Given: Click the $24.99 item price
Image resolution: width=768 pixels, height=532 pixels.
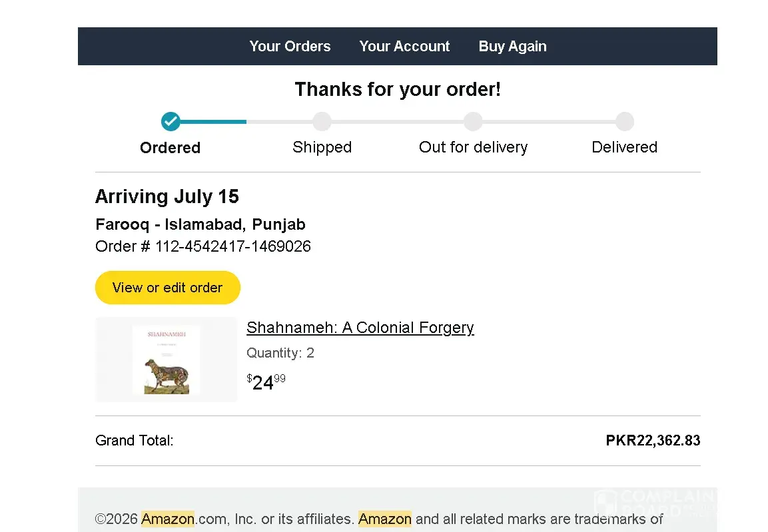Looking at the screenshot, I should tap(266, 382).
